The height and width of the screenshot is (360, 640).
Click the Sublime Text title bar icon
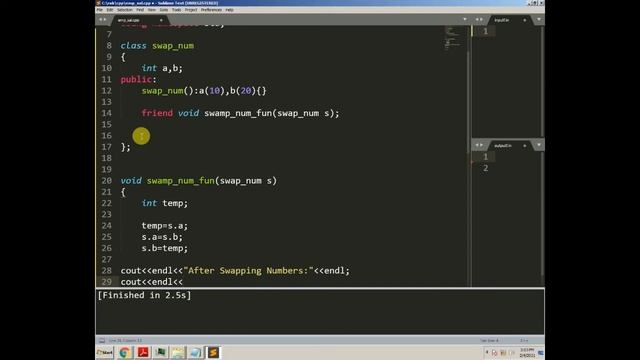tap(98, 3)
